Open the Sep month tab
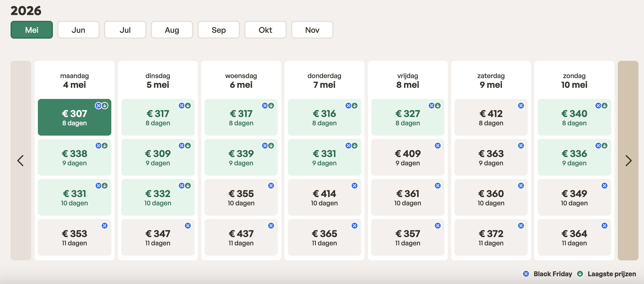 click(218, 30)
